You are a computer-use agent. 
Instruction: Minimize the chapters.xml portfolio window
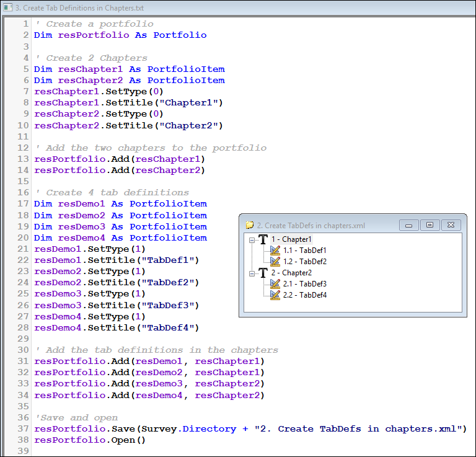click(x=408, y=225)
